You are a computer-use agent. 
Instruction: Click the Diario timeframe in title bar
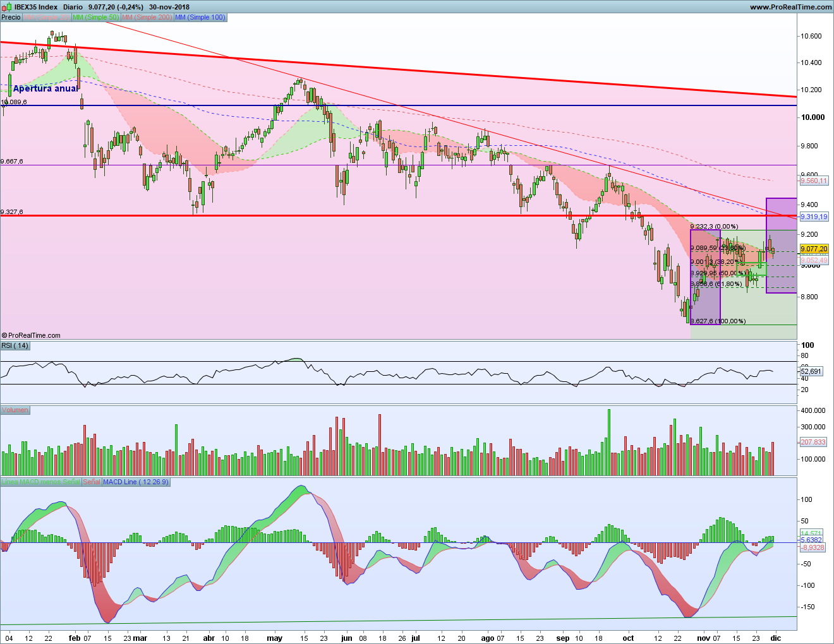[x=73, y=7]
